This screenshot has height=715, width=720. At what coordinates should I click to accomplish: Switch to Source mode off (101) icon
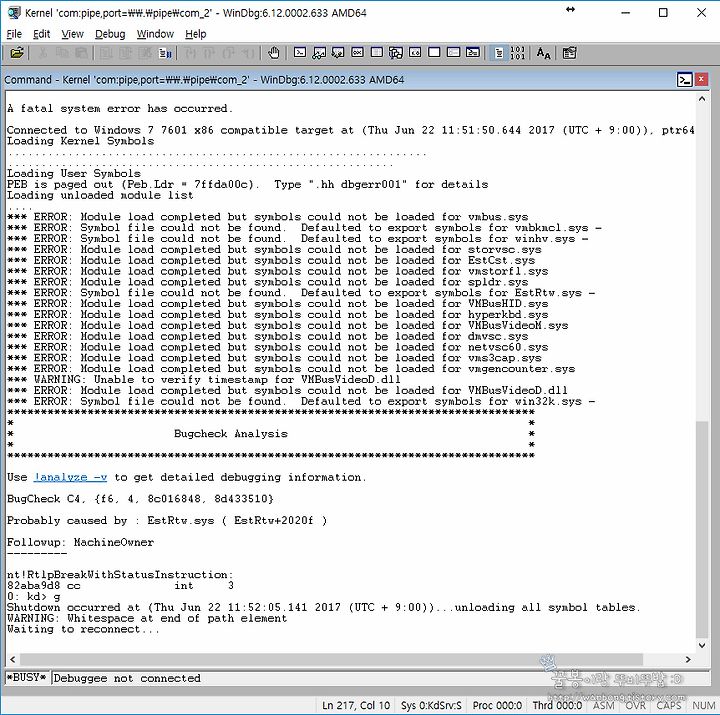point(518,53)
